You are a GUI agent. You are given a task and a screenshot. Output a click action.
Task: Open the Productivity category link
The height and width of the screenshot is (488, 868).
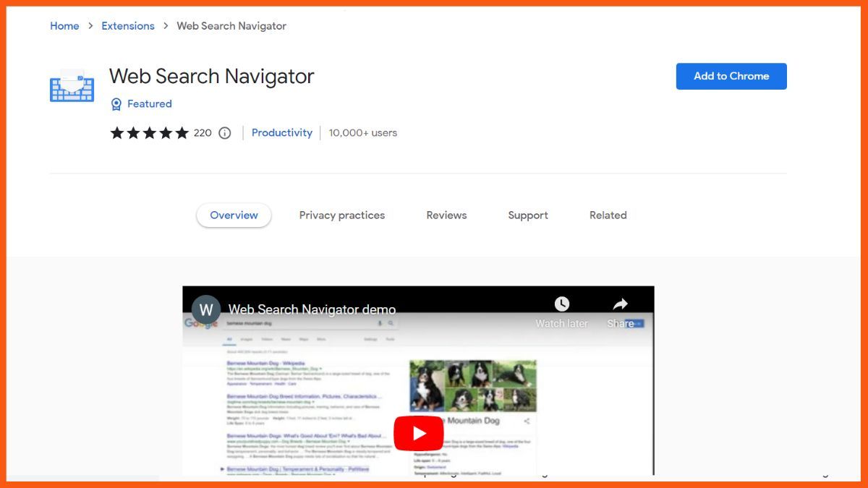click(282, 133)
